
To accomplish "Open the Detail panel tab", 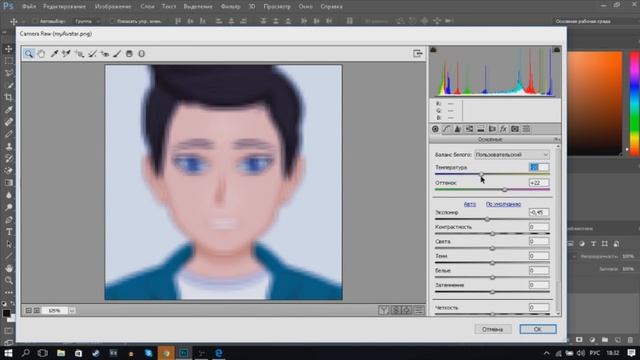I will (x=458, y=129).
